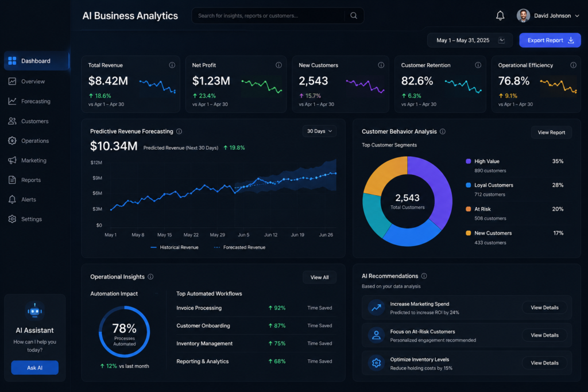Select the Marketing menu item label

pyautogui.click(x=34, y=160)
